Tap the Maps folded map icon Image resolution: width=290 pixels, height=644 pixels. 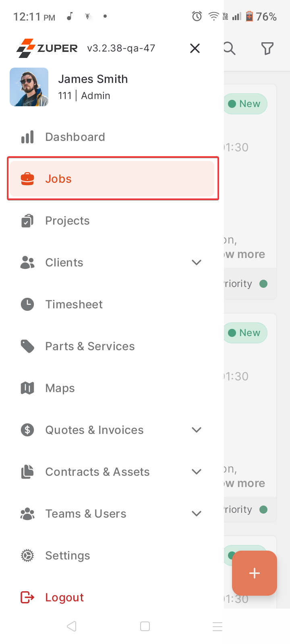coord(27,388)
